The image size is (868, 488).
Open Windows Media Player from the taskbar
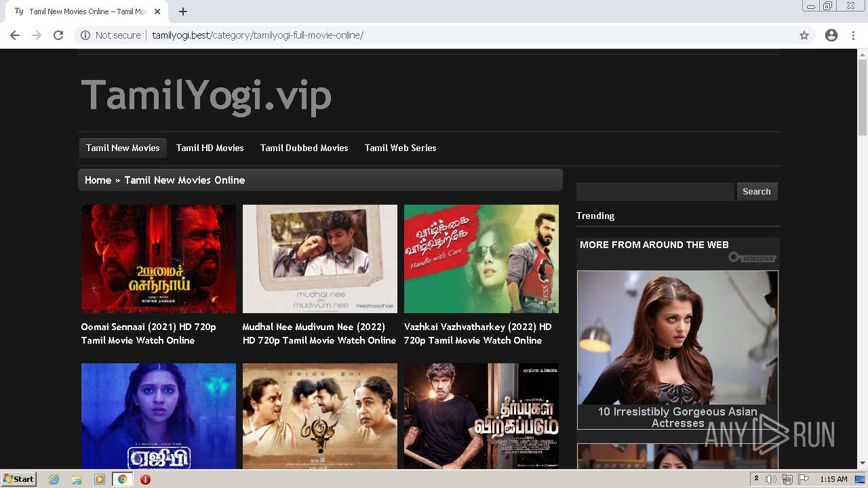pyautogui.click(x=100, y=479)
